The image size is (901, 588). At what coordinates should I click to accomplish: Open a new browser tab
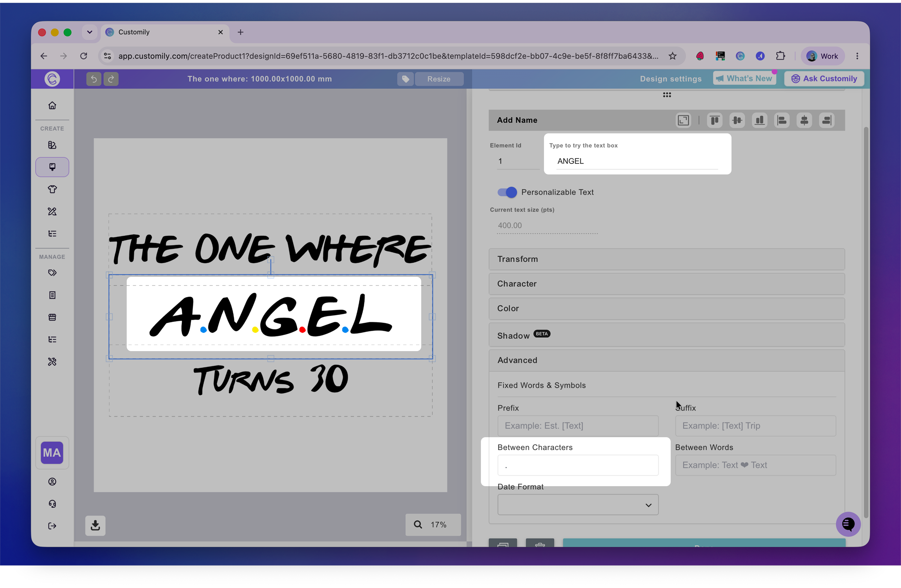(240, 32)
